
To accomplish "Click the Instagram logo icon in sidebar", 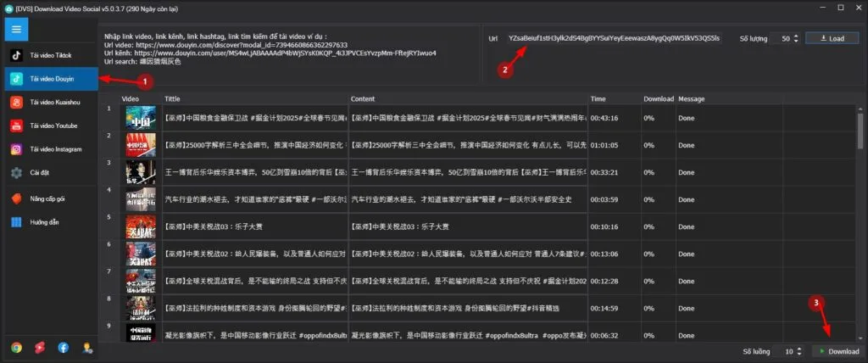I will 17,149.
